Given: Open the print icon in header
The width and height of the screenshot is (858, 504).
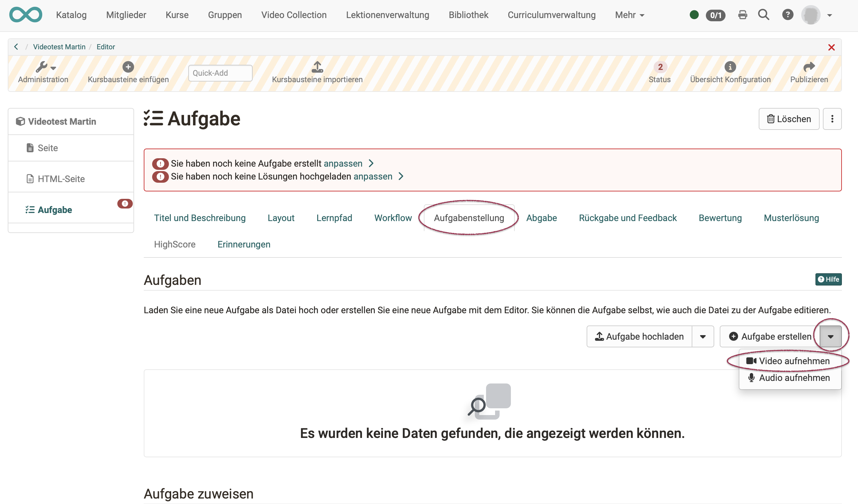Looking at the screenshot, I should pyautogui.click(x=743, y=15).
